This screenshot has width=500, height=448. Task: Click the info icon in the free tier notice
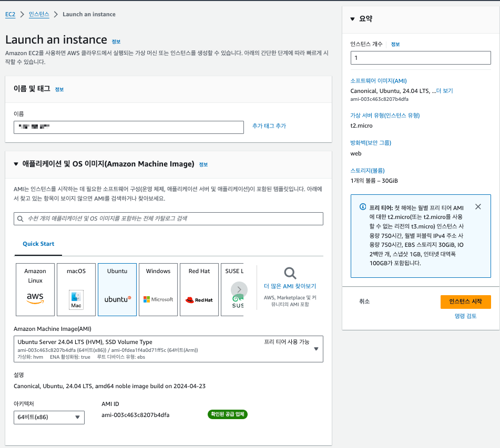[x=363, y=207]
